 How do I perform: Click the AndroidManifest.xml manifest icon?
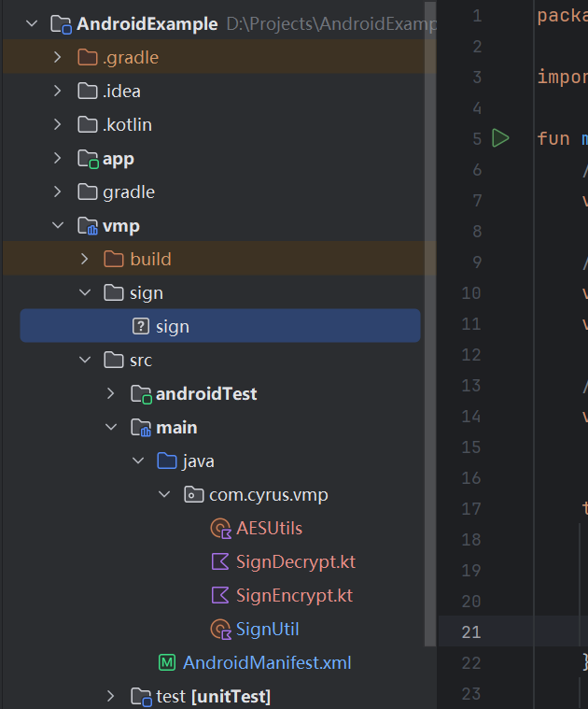(x=167, y=663)
